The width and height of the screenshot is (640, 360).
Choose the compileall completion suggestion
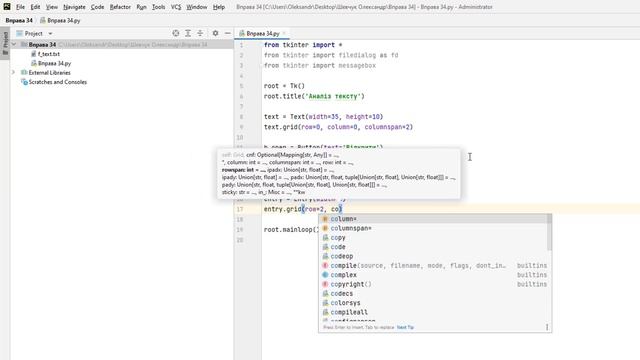(433, 312)
